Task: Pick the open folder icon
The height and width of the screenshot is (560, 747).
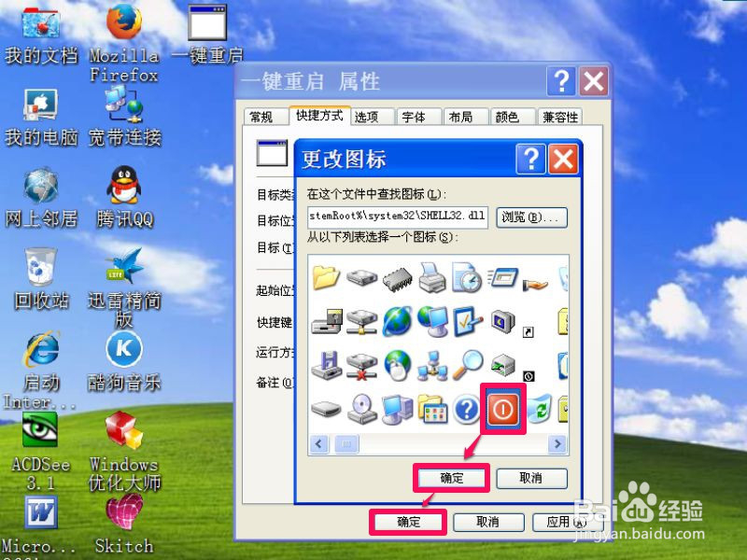Action: point(326,277)
